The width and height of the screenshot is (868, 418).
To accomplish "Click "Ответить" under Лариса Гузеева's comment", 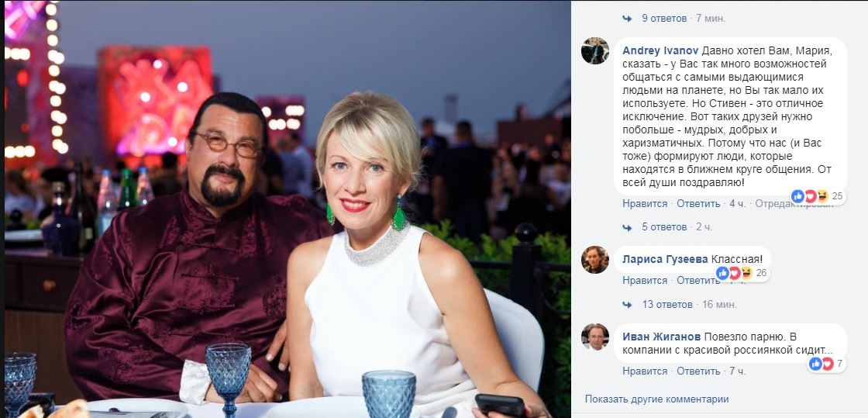I will 698,281.
